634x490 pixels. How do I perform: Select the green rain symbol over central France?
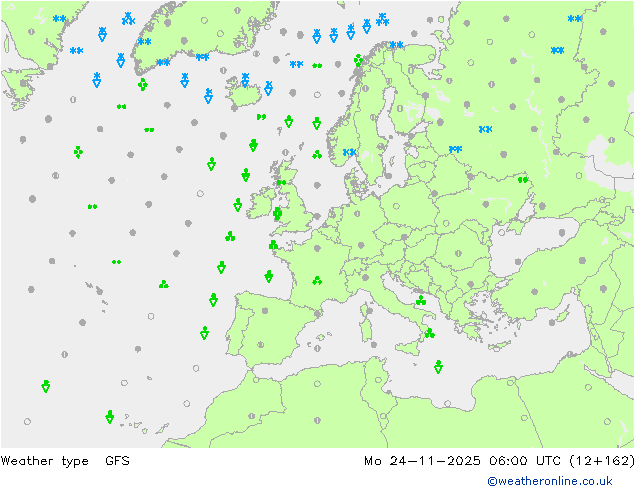click(x=317, y=280)
